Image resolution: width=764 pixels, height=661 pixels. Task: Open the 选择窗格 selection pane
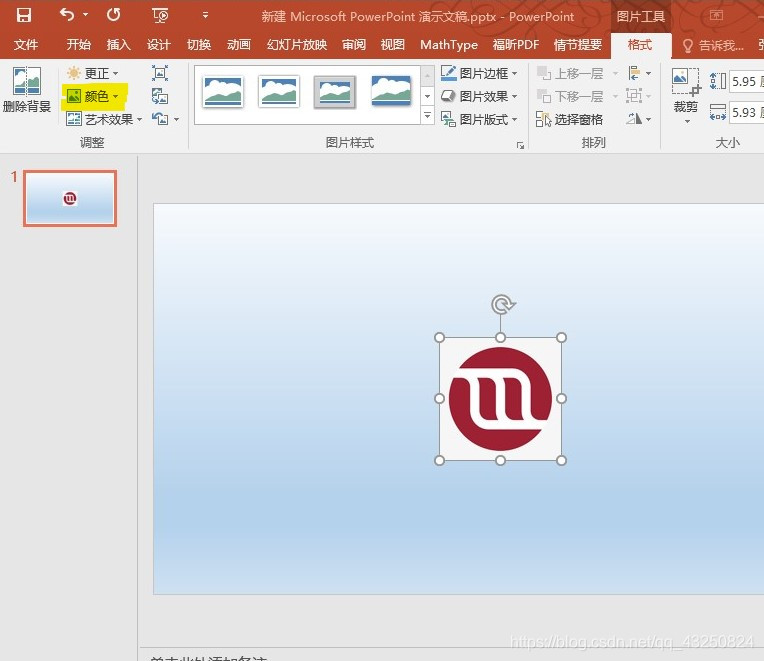pos(569,119)
